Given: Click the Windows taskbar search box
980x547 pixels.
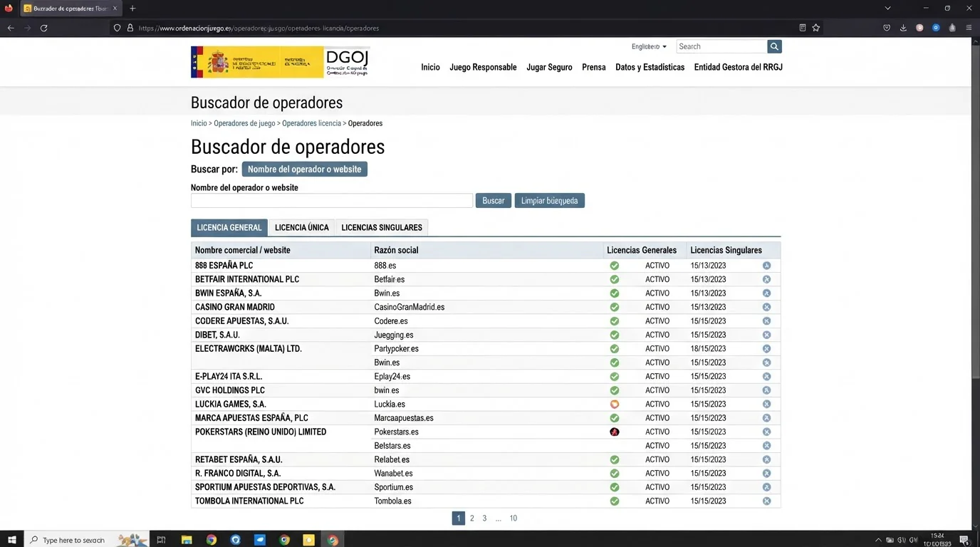Looking at the screenshot, I should pyautogui.click(x=87, y=540).
